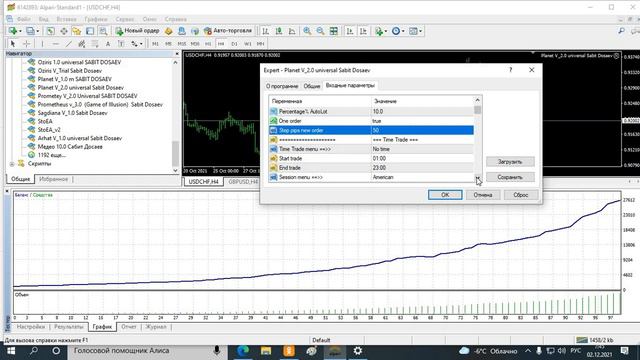Select the horizontal line drawing tool

(x=56, y=44)
